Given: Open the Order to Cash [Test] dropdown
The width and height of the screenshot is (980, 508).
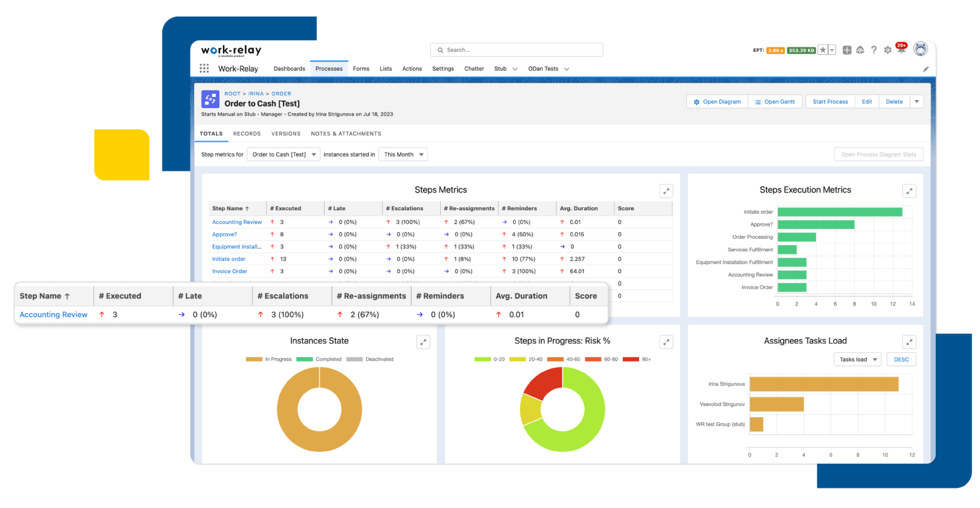Looking at the screenshot, I should coord(283,155).
